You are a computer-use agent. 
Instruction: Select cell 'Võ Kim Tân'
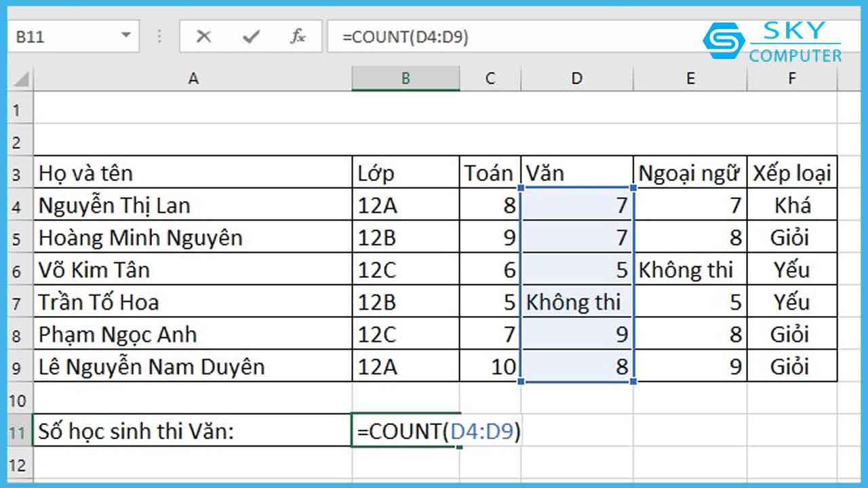(193, 270)
